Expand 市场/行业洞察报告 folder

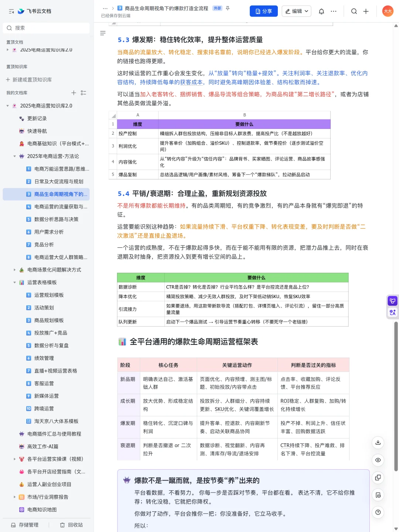tap(15, 497)
